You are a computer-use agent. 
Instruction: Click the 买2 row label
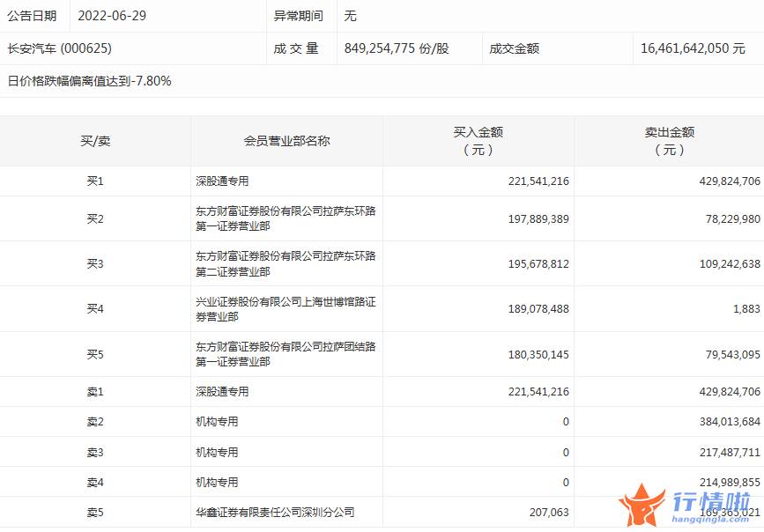[x=95, y=219]
